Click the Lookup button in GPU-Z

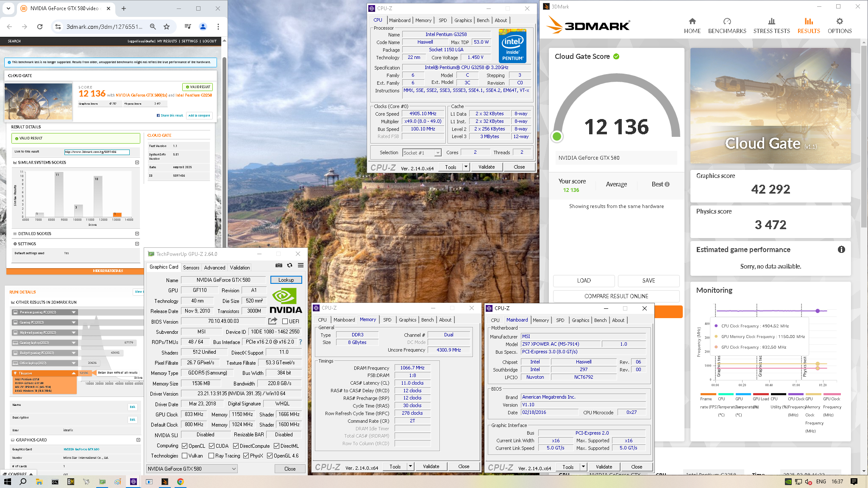pyautogui.click(x=286, y=280)
